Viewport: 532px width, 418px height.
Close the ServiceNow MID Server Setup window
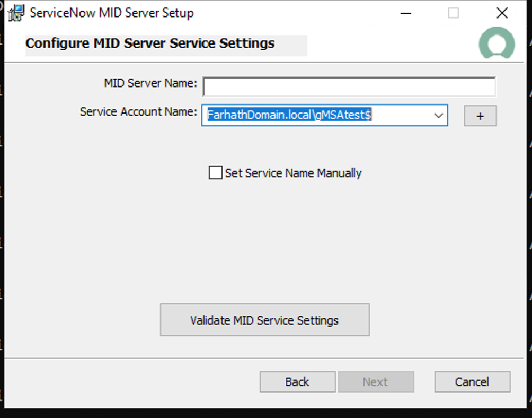[x=502, y=13]
